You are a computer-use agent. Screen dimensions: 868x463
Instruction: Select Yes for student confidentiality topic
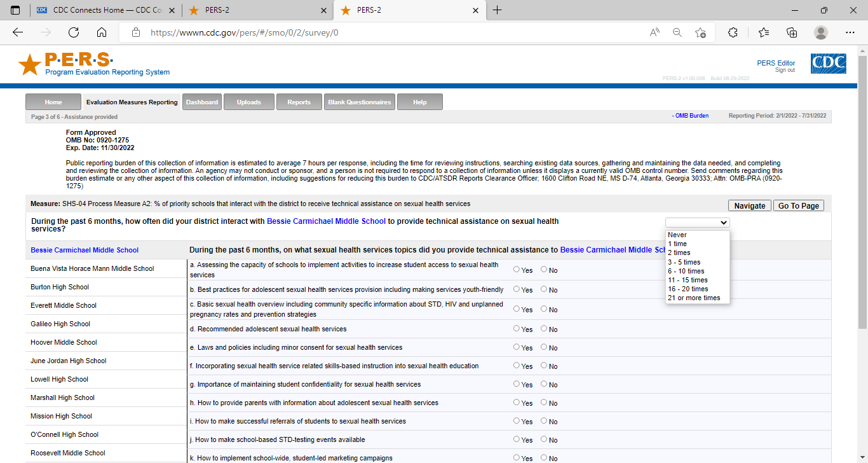tap(517, 384)
